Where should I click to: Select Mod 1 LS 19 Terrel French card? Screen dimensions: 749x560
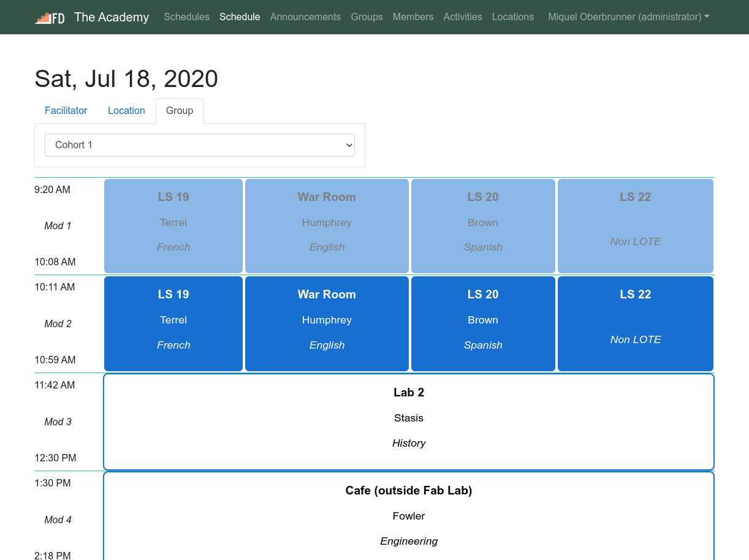[173, 226]
